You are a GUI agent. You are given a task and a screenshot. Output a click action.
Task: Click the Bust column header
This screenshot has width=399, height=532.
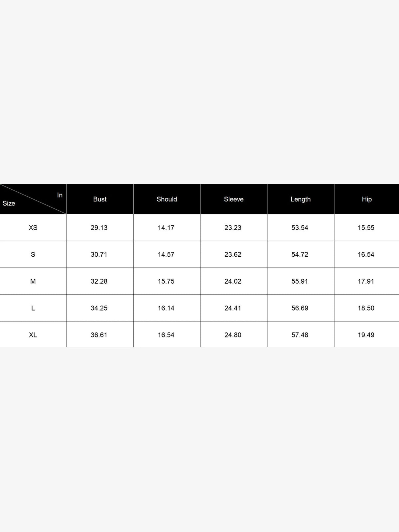click(x=100, y=199)
